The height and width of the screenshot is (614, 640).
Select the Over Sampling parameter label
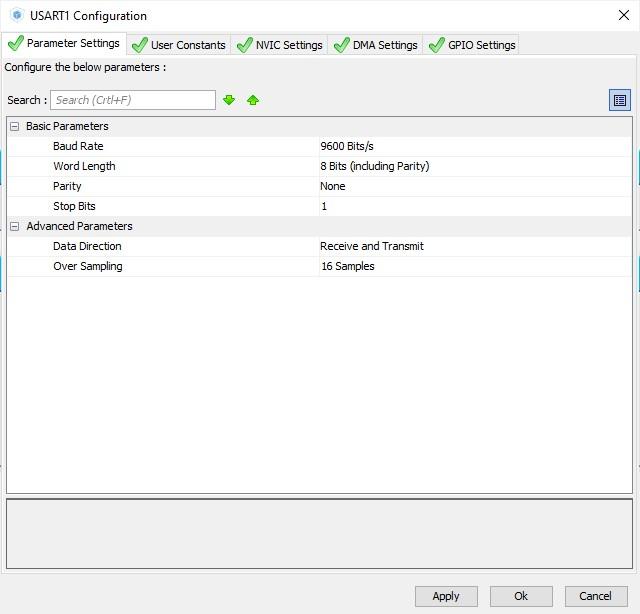[x=87, y=266]
